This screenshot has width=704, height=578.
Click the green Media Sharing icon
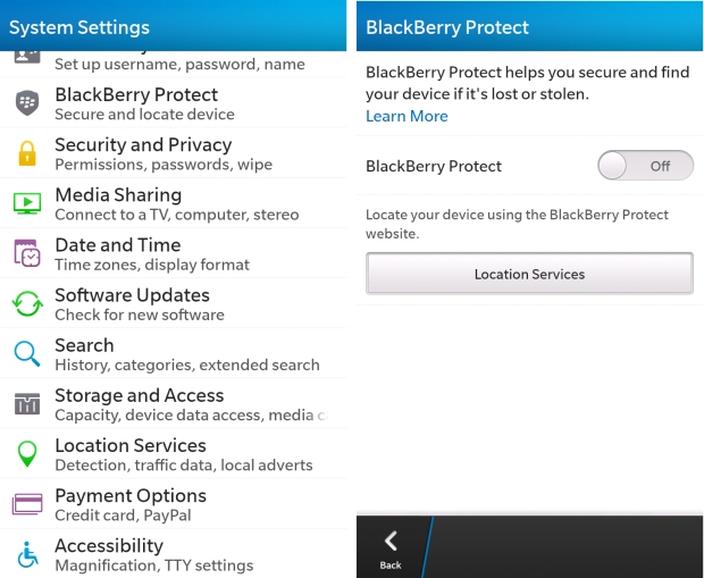pos(27,203)
